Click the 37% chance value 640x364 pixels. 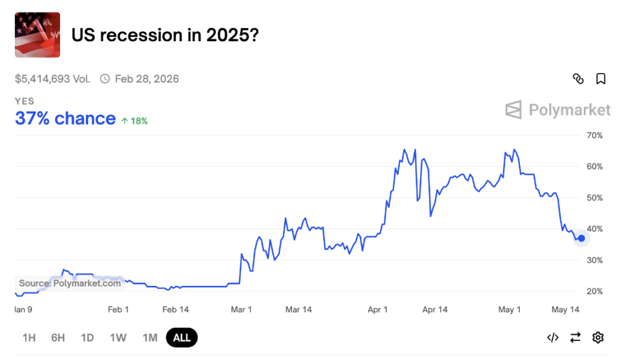pyautogui.click(x=66, y=119)
